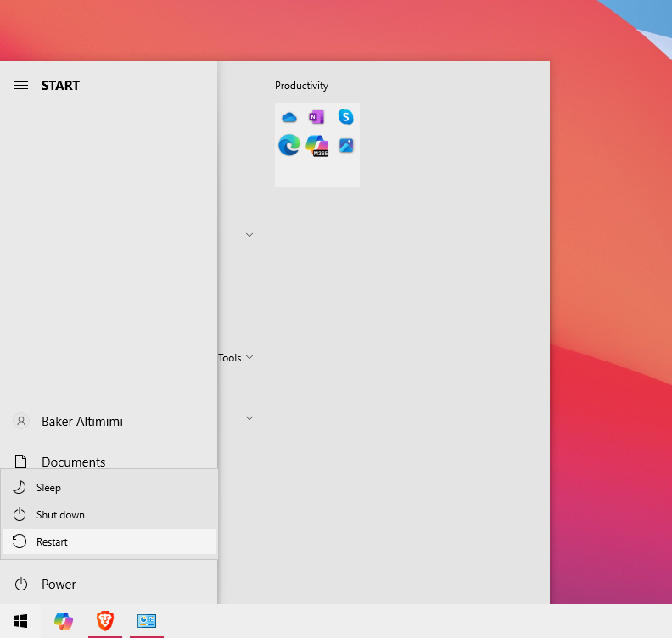Expand the chevron below the Tools group
The height and width of the screenshot is (638, 672).
[249, 418]
